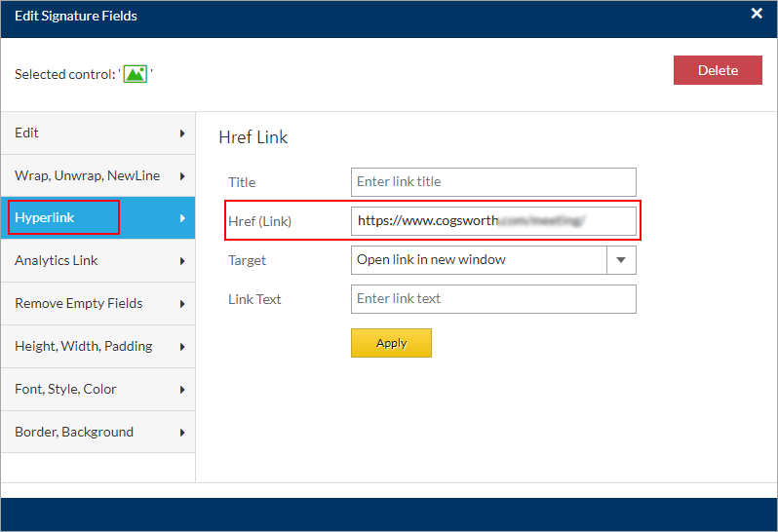
Task: Open Font, Style, Color settings
Action: coord(97,390)
